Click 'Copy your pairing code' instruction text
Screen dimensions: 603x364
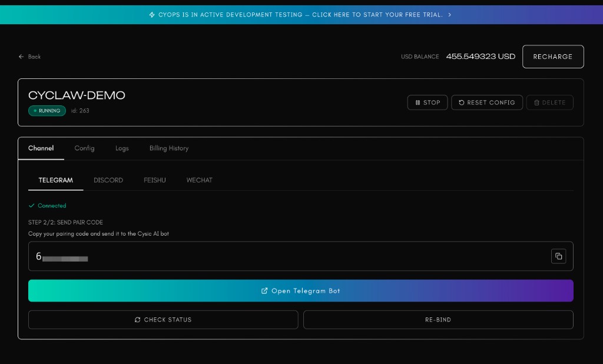coord(98,234)
